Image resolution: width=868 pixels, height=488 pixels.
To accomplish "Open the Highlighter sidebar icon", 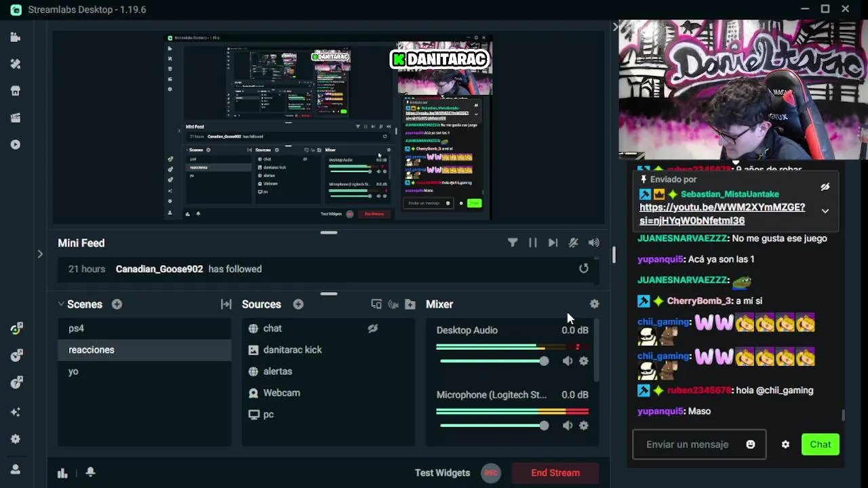I will [x=16, y=118].
